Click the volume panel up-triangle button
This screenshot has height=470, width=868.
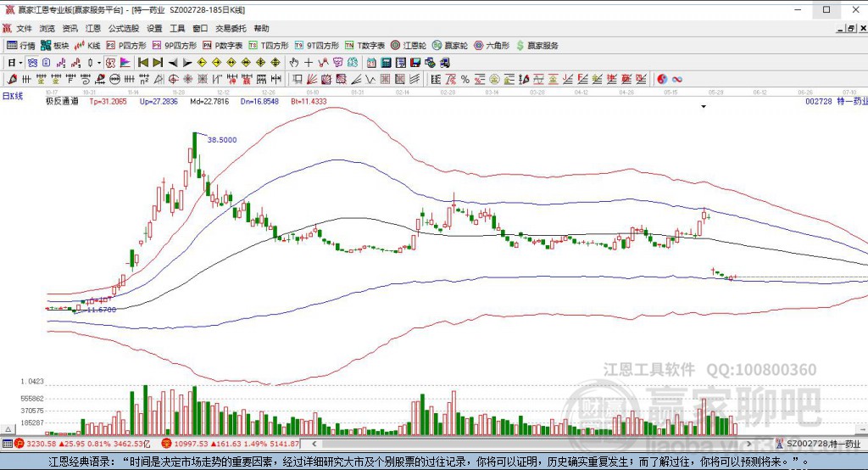tap(8, 429)
